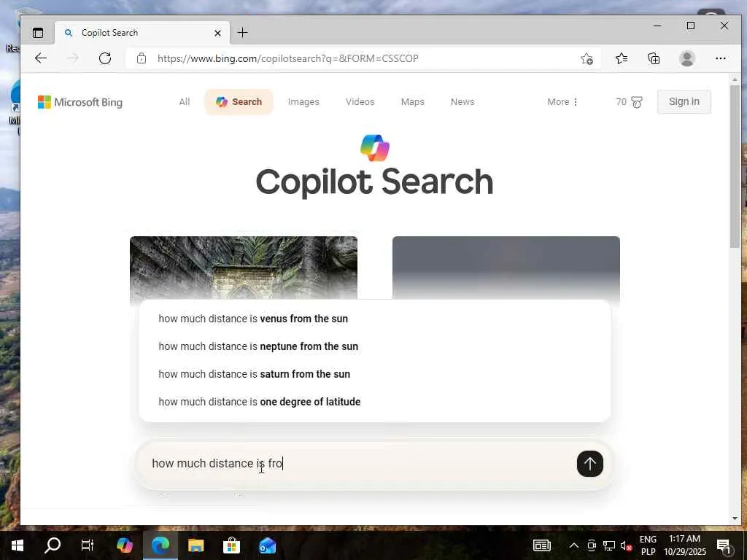Submit the query with arrow button
The height and width of the screenshot is (560, 747).
click(x=589, y=463)
